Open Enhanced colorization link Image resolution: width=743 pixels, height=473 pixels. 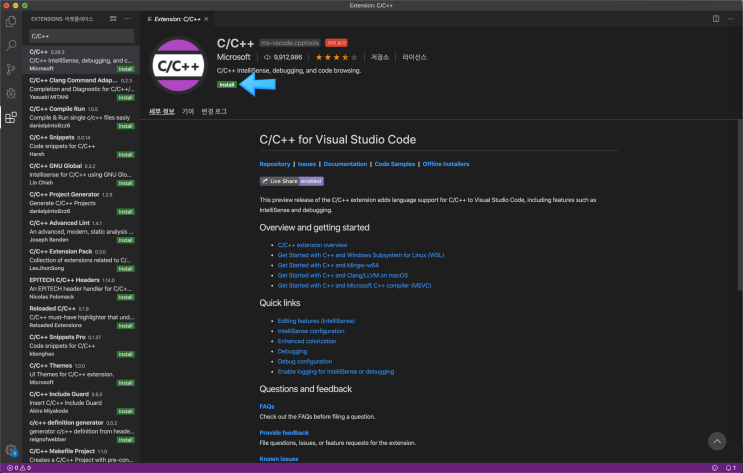[307, 341]
